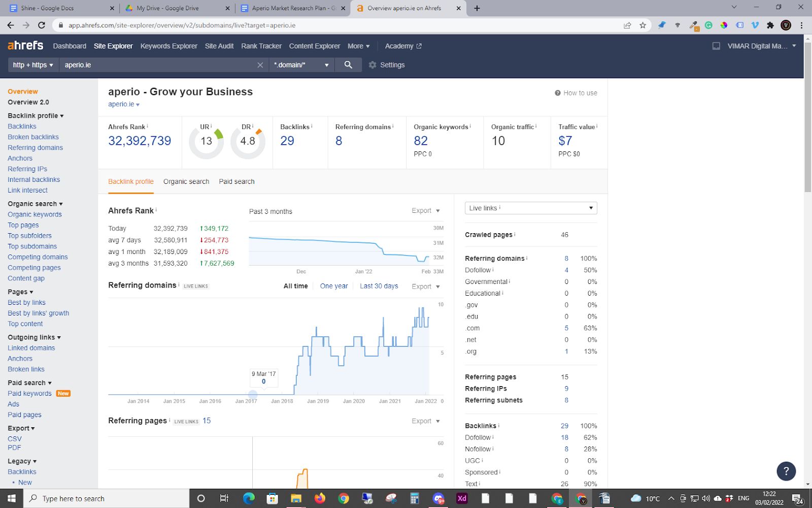
Task: Open Broken backlinks in the sidebar
Action: pyautogui.click(x=33, y=137)
